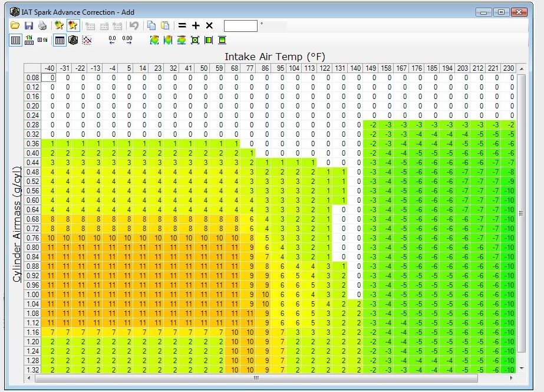Image resolution: width=544 pixels, height=392 pixels.
Task: Save the table with the floppy disk icon
Action: (x=29, y=25)
